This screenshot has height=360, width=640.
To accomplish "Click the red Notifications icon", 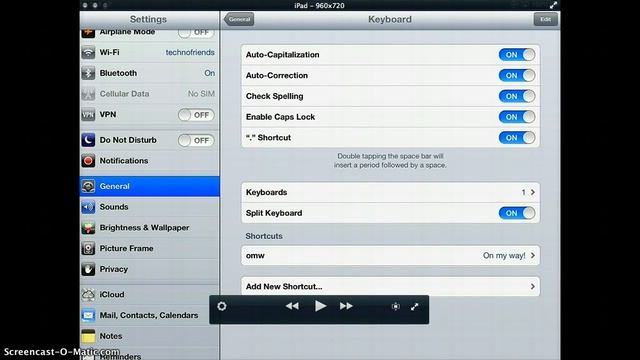I will (88, 161).
